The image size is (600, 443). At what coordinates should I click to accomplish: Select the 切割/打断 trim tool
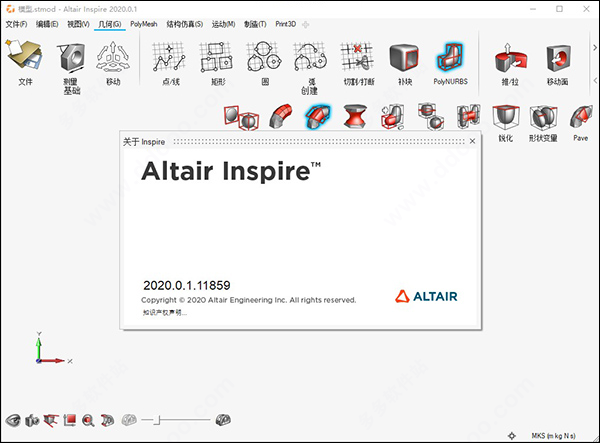(357, 57)
